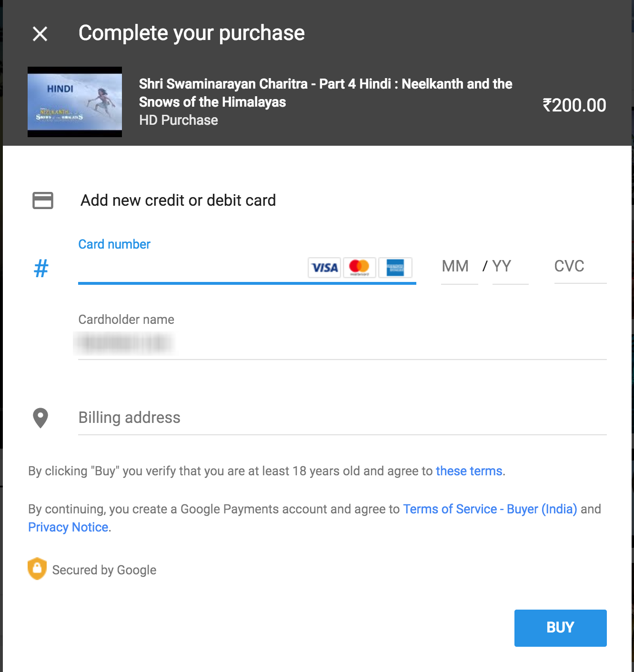Click the movie thumbnail image

click(75, 102)
